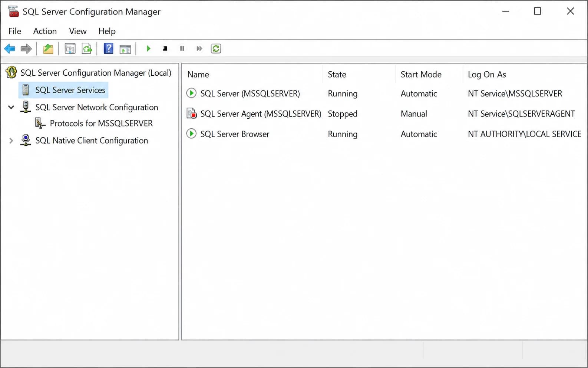Click running icon of SQL Server Browser
Screen dimensions: 588x368
pos(191,134)
